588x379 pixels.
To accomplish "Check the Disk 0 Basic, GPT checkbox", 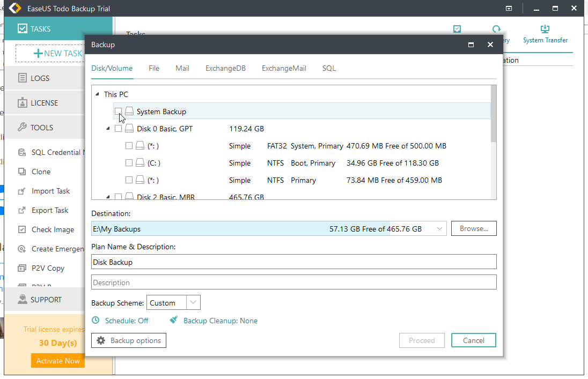I will (x=118, y=129).
